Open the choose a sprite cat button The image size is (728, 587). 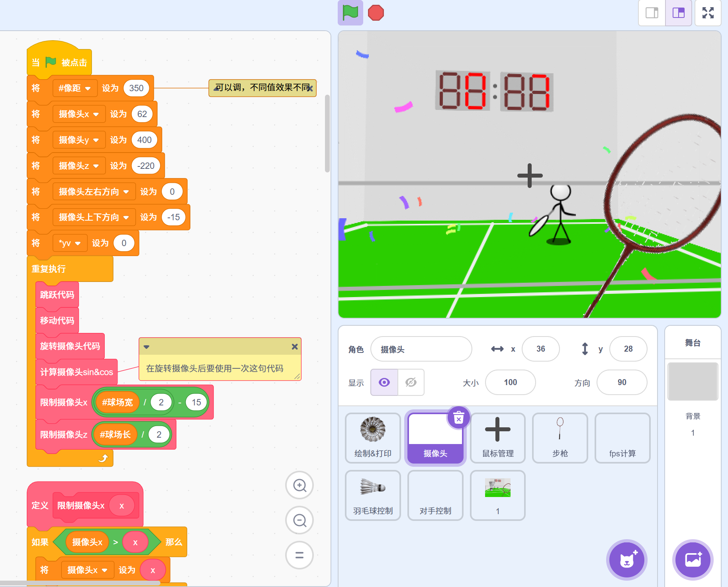[626, 560]
